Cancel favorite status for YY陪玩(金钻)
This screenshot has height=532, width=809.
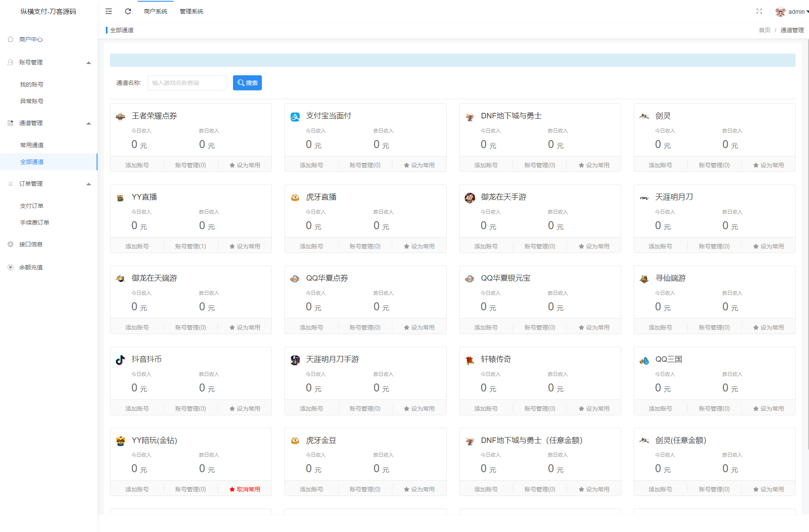tap(245, 489)
